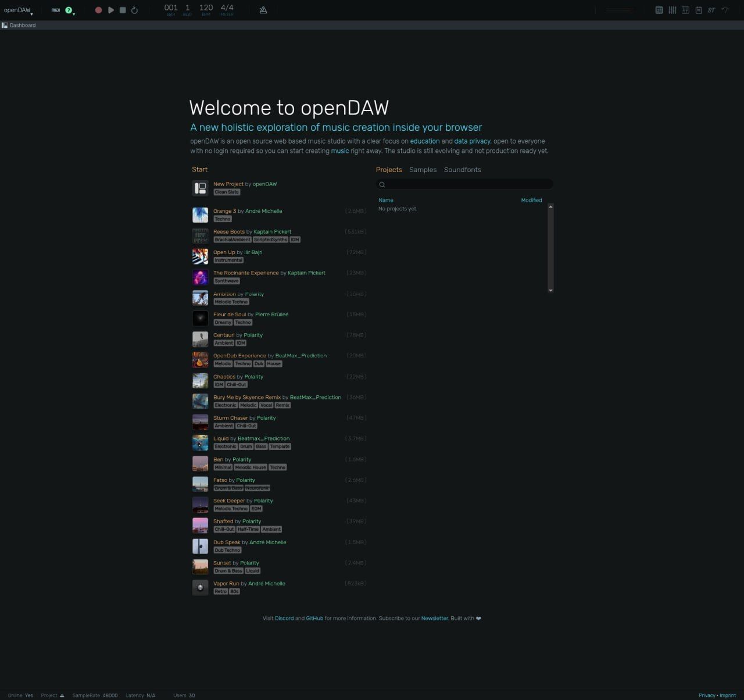The height and width of the screenshot is (700, 744).
Task: Open the green help question mark menu
Action: 69,10
